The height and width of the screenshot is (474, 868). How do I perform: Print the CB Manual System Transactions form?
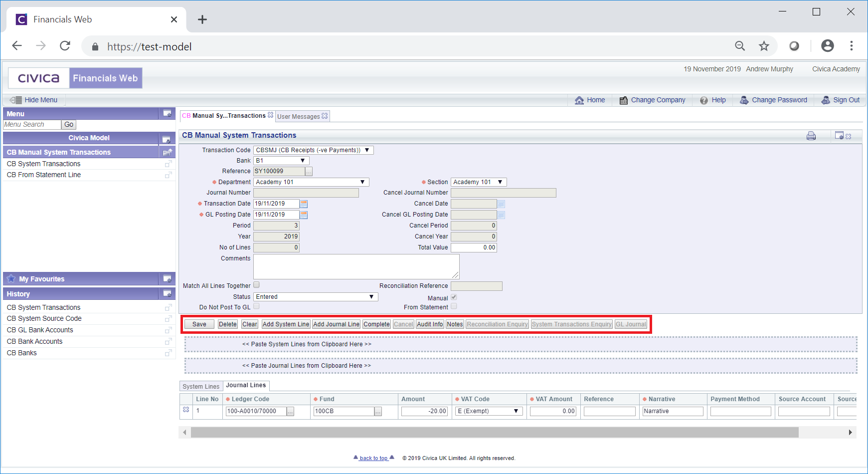click(811, 136)
